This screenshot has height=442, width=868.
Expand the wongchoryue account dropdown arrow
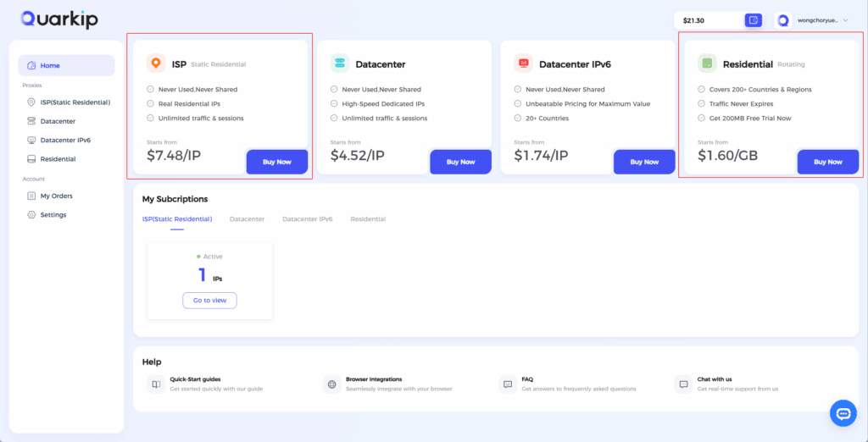click(845, 20)
